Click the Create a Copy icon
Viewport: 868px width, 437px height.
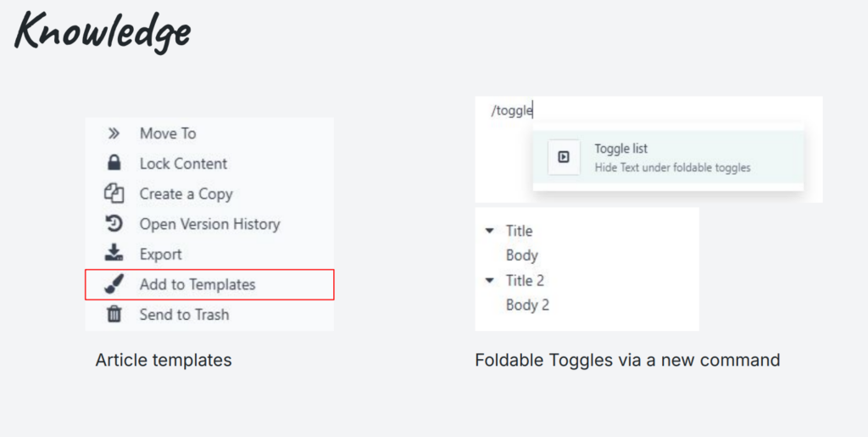click(x=114, y=193)
